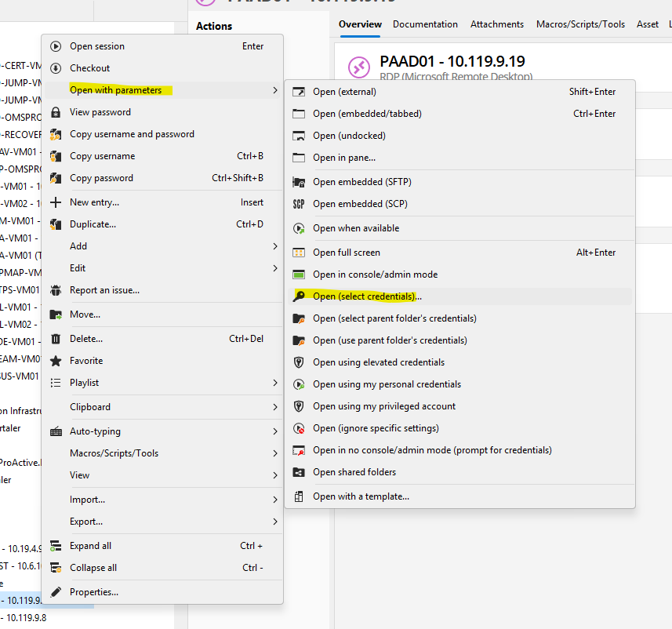The height and width of the screenshot is (629, 672).
Task: Choose Open (embedded/tabbed)
Action: (460, 114)
